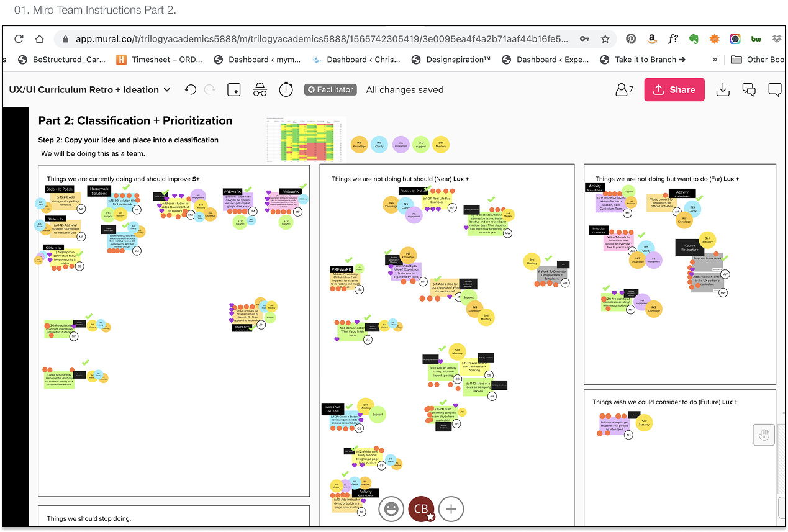
Task: Click the Facilitator badge
Action: pyautogui.click(x=329, y=89)
